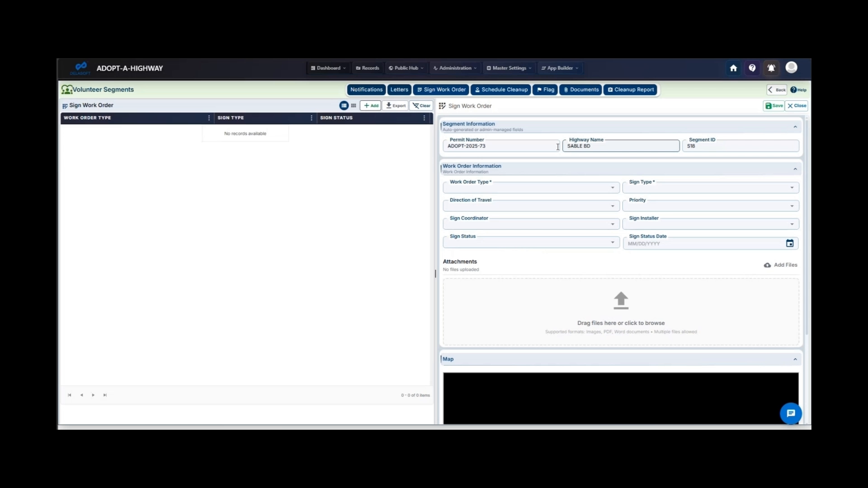Switch to grid view in Sign Work Order list
This screenshot has height=488, width=868.
(x=353, y=105)
